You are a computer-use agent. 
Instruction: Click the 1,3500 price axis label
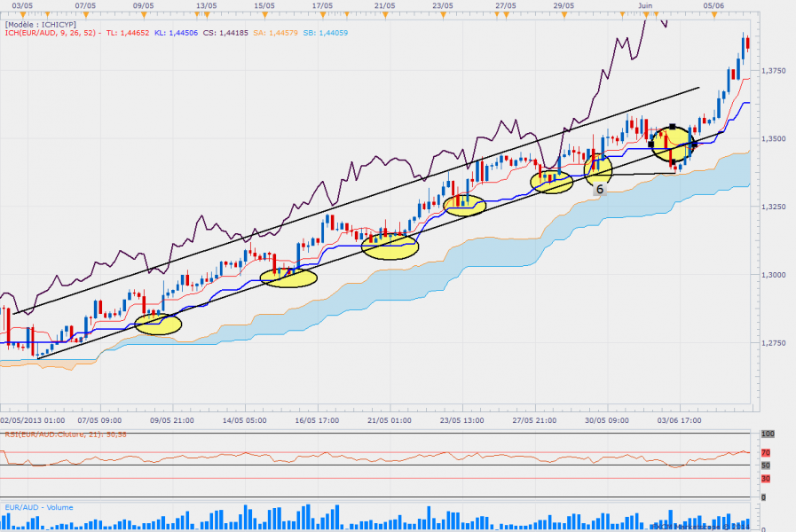pos(773,138)
